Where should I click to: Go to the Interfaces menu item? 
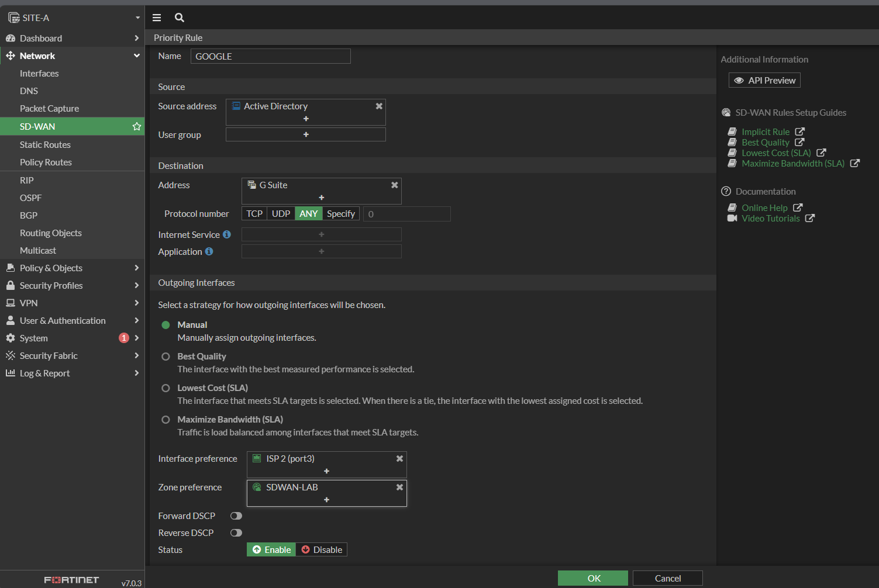39,74
